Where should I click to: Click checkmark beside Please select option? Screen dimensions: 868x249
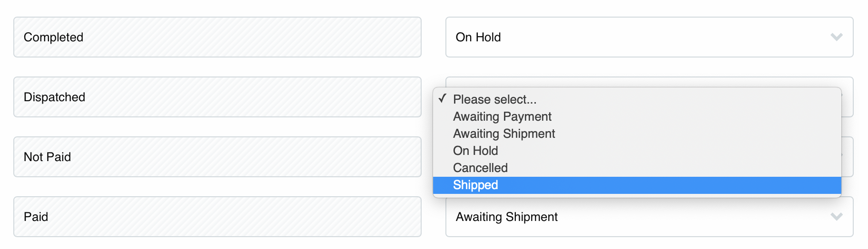[x=443, y=99]
